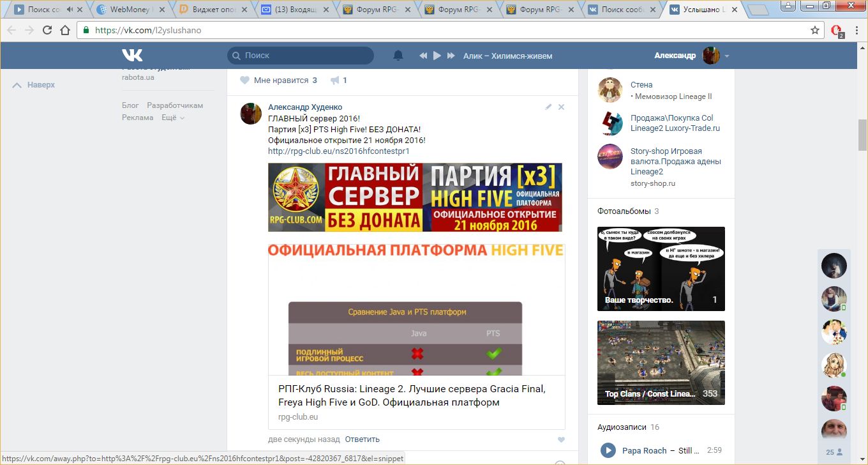Open the Разработчикам footer link
The image size is (868, 465).
(175, 105)
